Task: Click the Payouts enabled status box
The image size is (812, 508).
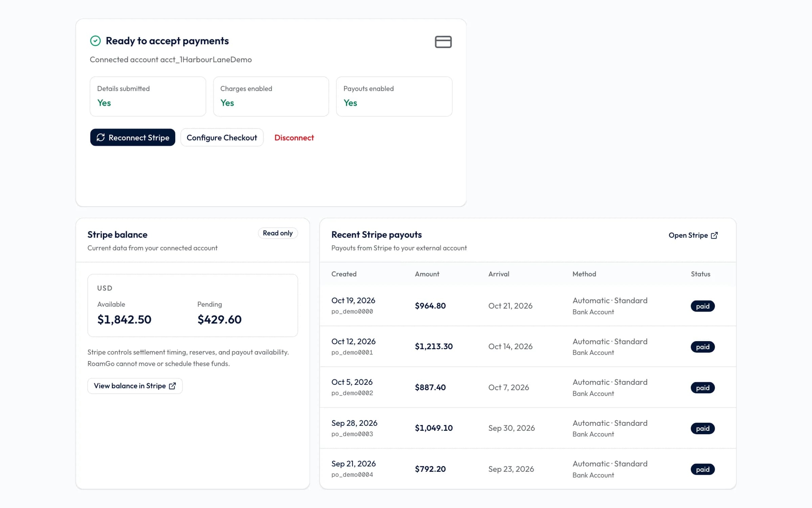Action: (394, 97)
